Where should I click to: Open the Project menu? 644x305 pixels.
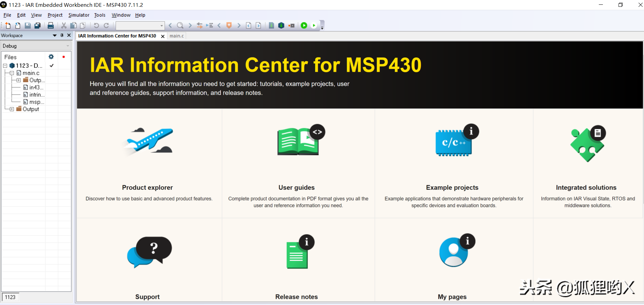pos(55,15)
